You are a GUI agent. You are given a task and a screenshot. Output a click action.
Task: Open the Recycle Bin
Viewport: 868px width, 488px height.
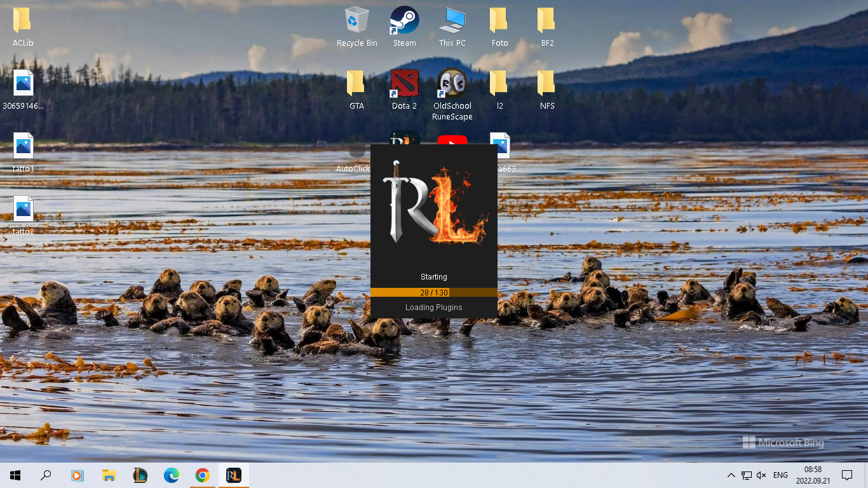(356, 19)
